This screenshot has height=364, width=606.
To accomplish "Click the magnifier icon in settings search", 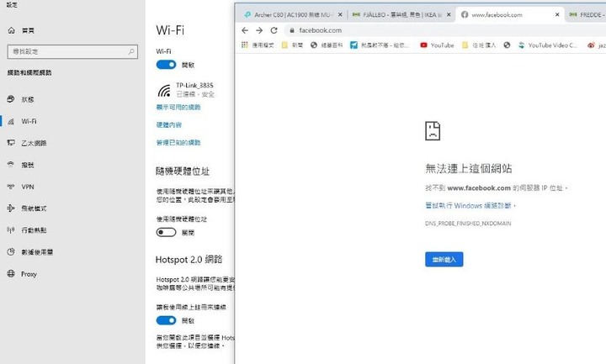I will tap(131, 51).
